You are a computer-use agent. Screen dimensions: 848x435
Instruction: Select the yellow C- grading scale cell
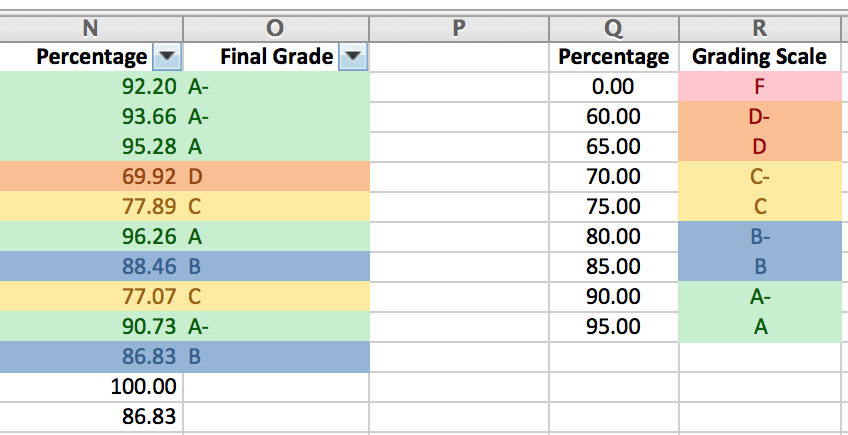pyautogui.click(x=759, y=177)
